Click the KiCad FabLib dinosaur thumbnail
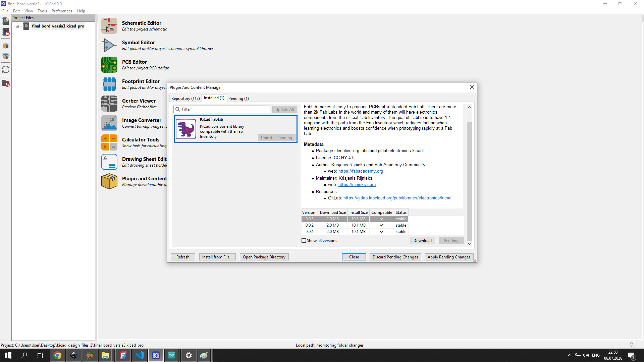Viewport: 644px width, 362px height. pyautogui.click(x=186, y=129)
